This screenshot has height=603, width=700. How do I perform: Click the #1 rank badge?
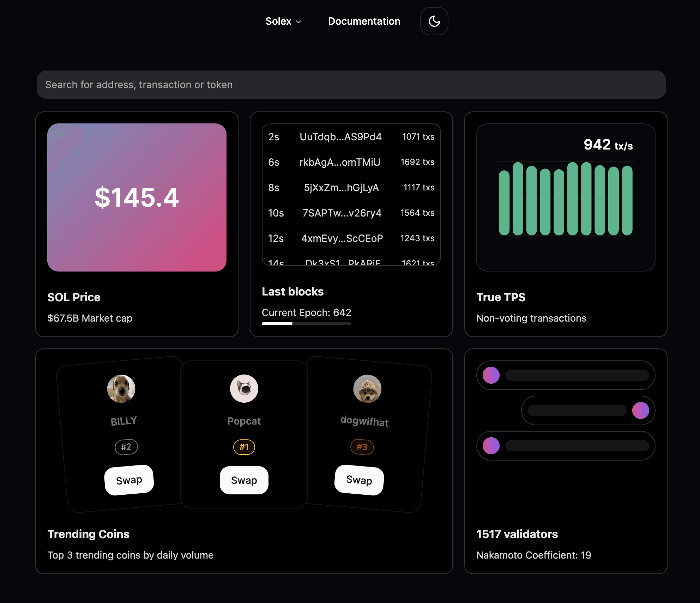click(244, 447)
